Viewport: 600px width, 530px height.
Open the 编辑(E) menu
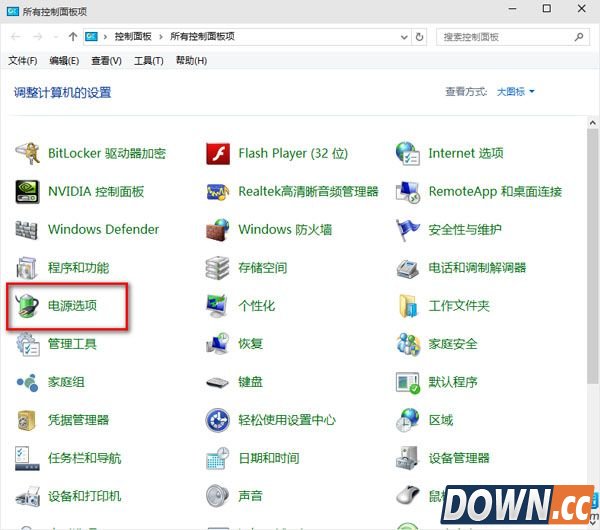pyautogui.click(x=64, y=61)
